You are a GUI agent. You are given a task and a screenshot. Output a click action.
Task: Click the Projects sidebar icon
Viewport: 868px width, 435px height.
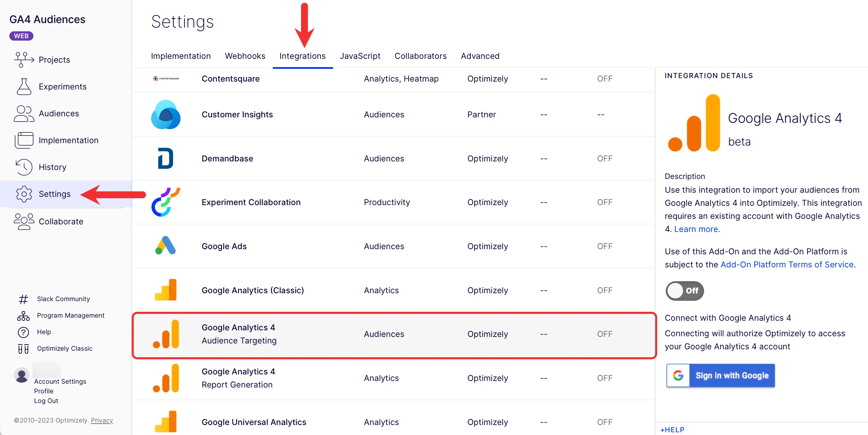[24, 60]
